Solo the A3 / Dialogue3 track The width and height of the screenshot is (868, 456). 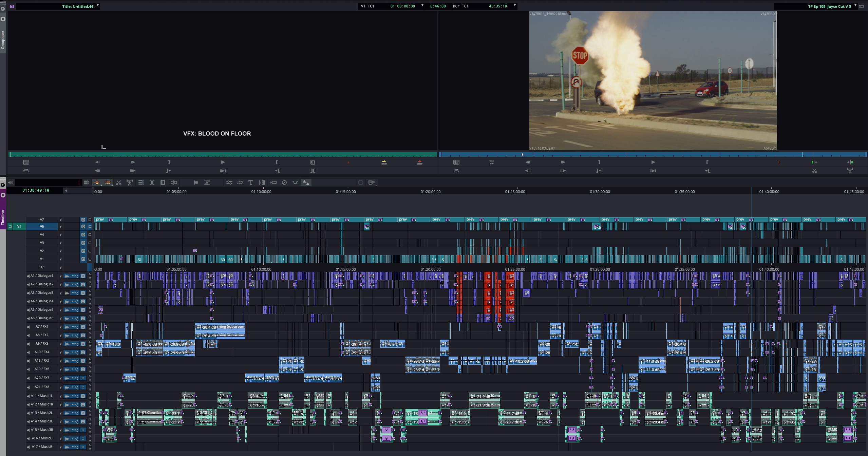tap(90, 291)
